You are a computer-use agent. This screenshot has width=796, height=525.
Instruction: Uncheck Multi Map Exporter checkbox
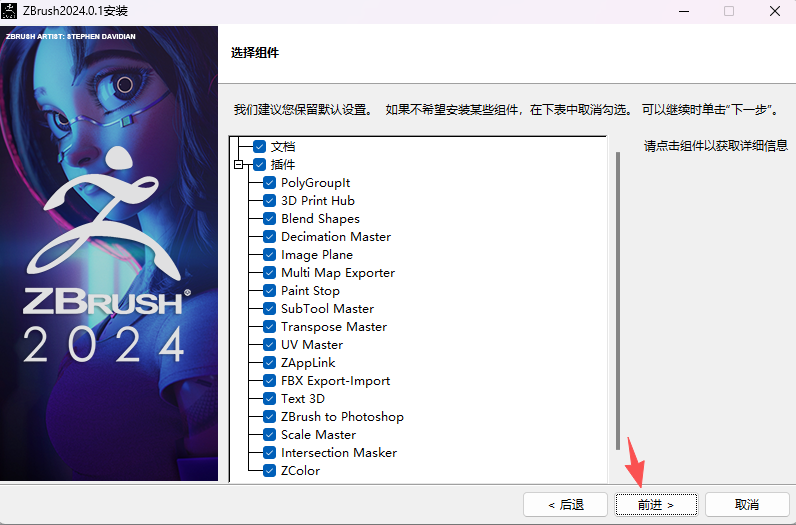click(270, 273)
